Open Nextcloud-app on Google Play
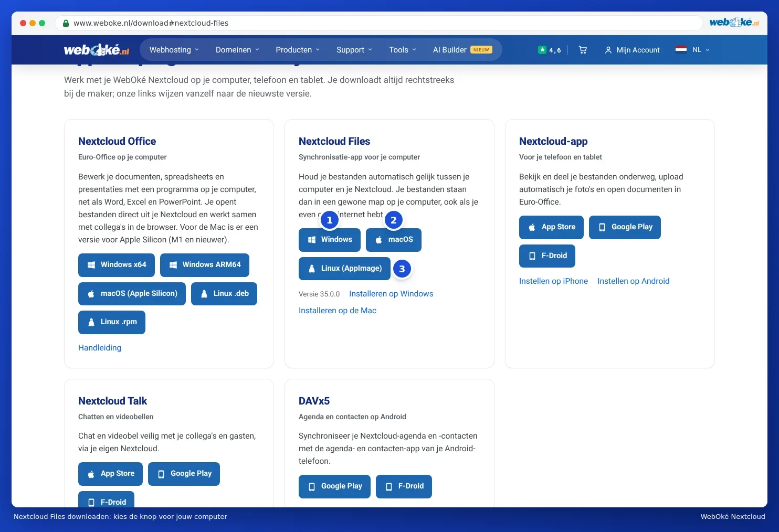This screenshot has height=532, width=779. coord(625,227)
